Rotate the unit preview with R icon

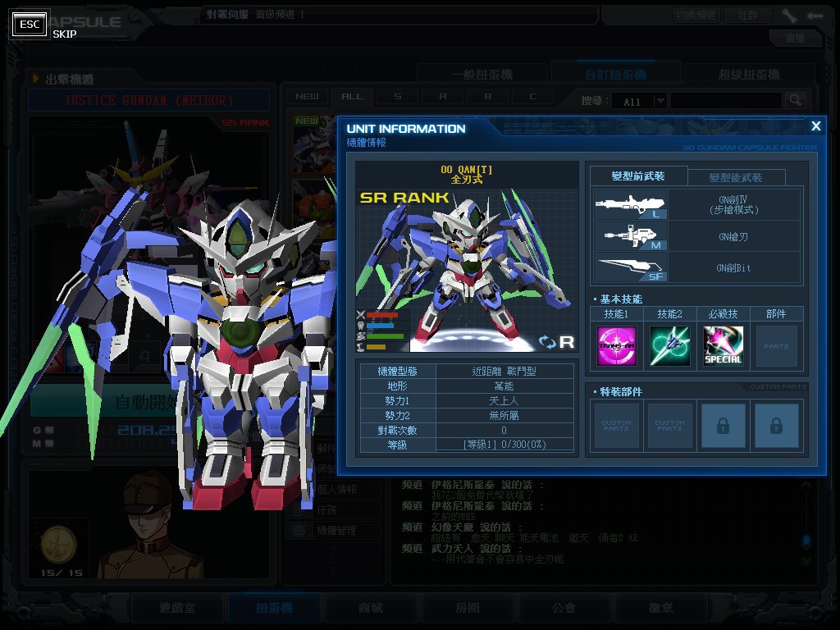coord(557,342)
